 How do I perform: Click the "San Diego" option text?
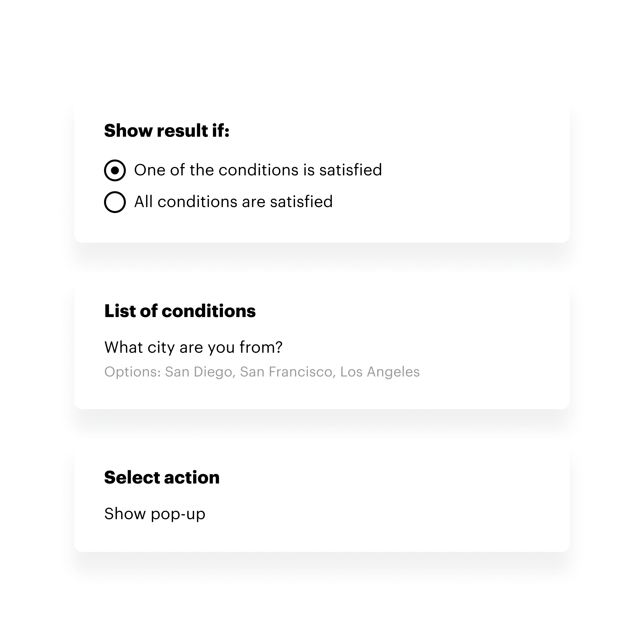[x=198, y=372]
